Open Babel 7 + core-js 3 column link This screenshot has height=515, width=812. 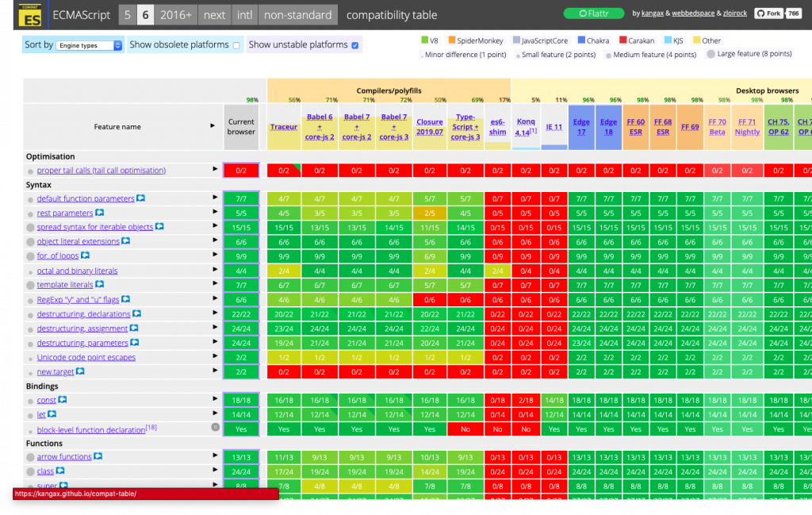pos(394,127)
